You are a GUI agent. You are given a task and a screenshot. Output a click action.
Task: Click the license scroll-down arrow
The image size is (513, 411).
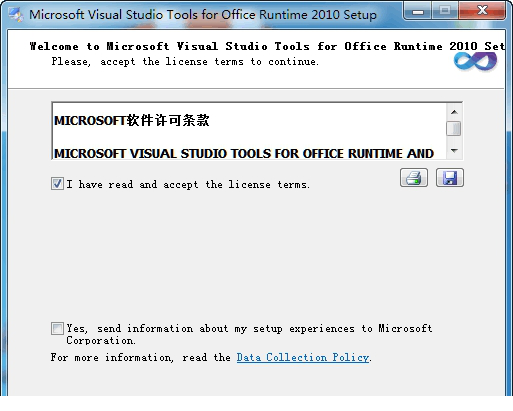tap(454, 151)
